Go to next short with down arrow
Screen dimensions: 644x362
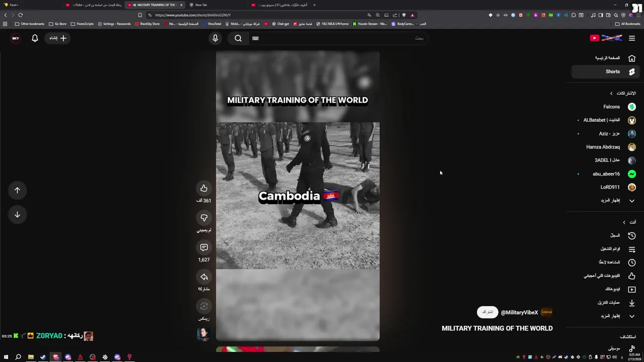pos(17,215)
